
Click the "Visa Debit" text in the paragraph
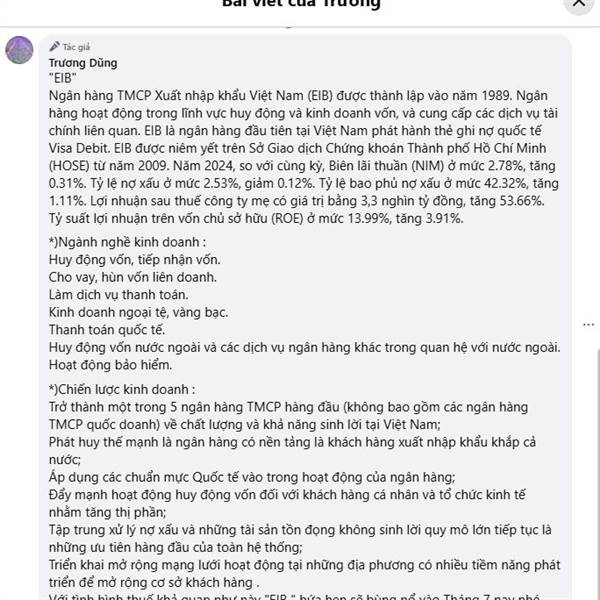pos(80,148)
